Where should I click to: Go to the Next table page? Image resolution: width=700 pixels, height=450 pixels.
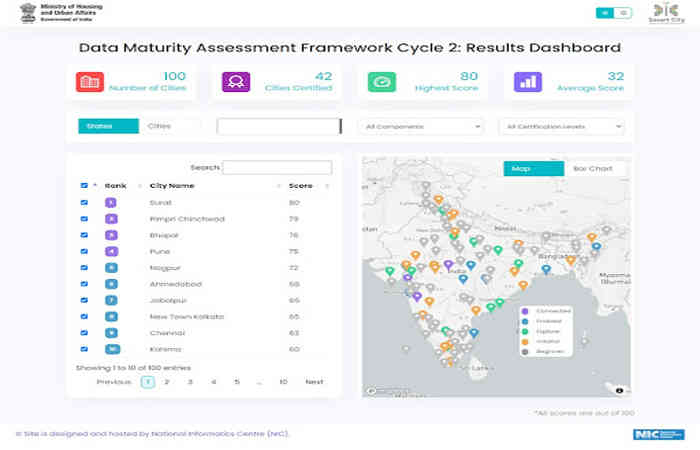click(314, 382)
